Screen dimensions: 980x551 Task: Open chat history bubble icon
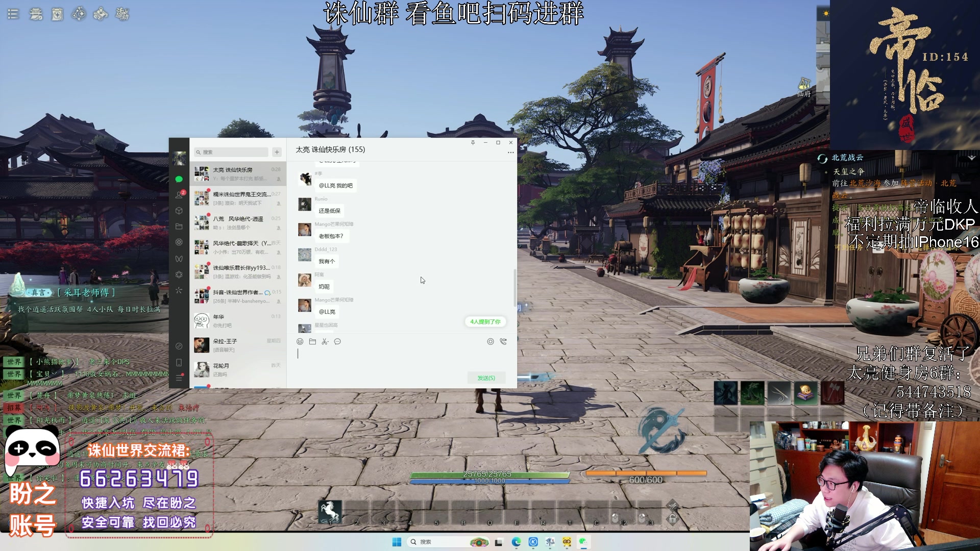coord(337,342)
